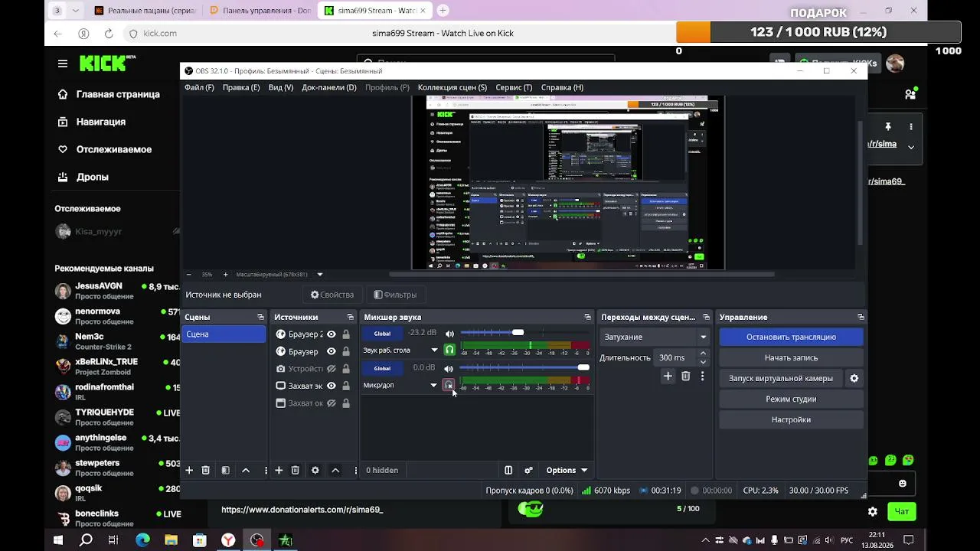Open Микр/доп channel menu arrow
The height and width of the screenshot is (551, 980).
click(433, 386)
